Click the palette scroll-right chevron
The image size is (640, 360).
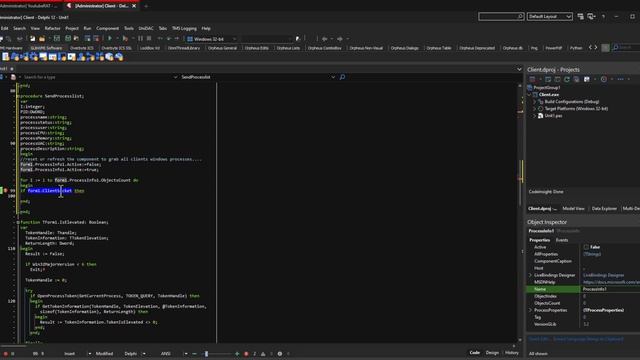[x=596, y=48]
